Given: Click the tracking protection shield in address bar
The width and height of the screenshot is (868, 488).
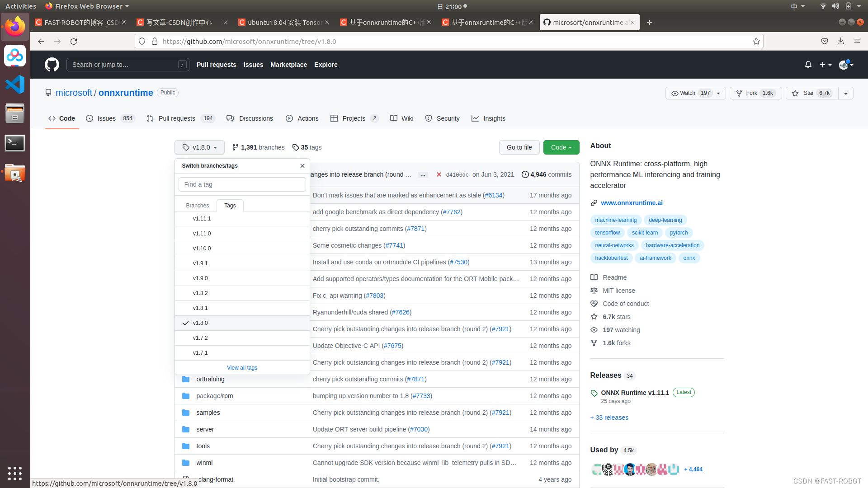Looking at the screenshot, I should tap(142, 41).
